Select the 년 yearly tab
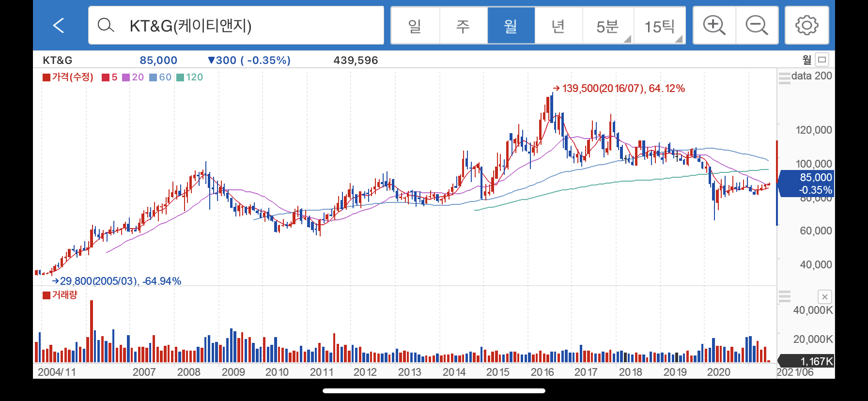The height and width of the screenshot is (401, 868). (x=558, y=25)
